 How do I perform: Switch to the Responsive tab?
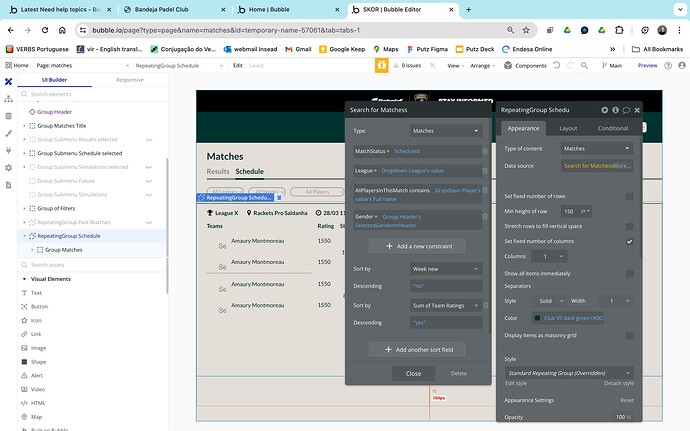pyautogui.click(x=130, y=80)
